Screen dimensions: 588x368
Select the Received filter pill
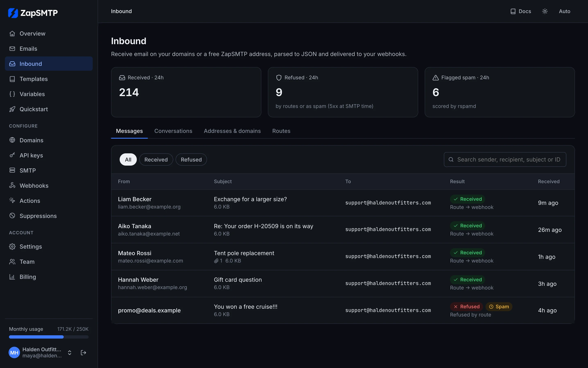tap(156, 160)
